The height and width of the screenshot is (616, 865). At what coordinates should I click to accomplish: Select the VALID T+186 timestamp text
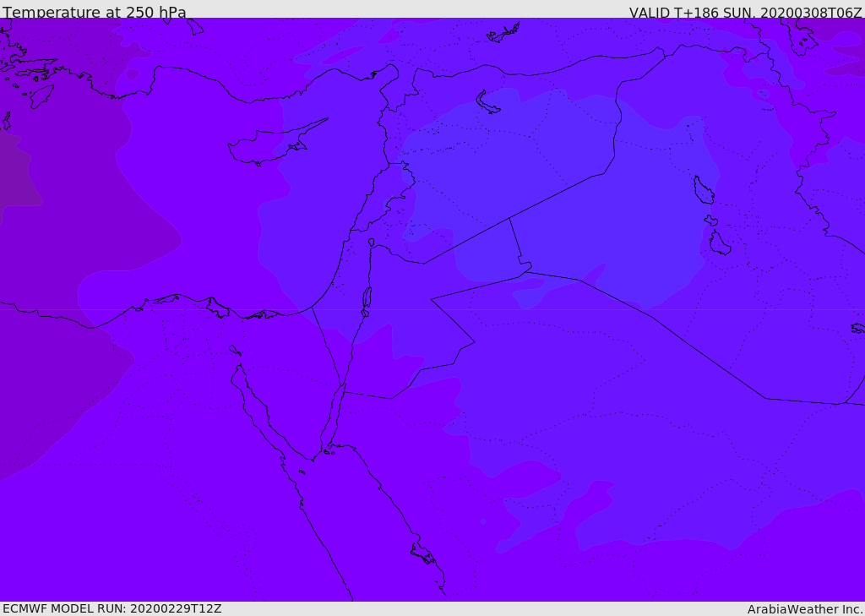coord(745,13)
